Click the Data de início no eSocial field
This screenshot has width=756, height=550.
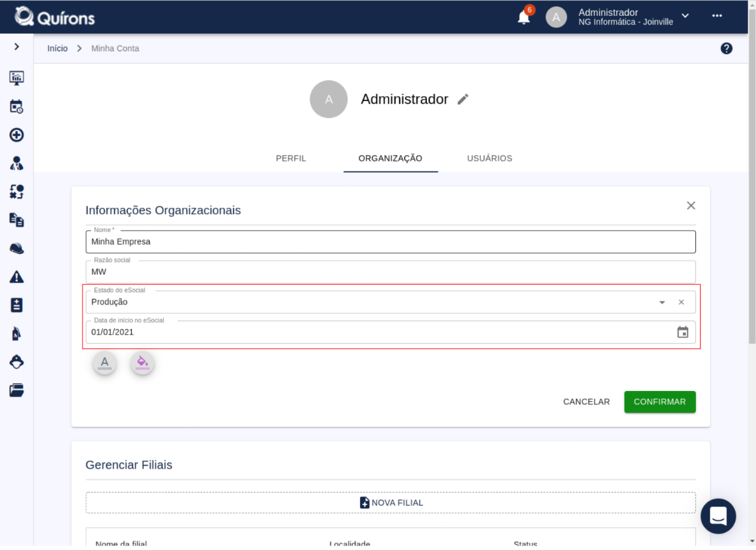(391, 332)
